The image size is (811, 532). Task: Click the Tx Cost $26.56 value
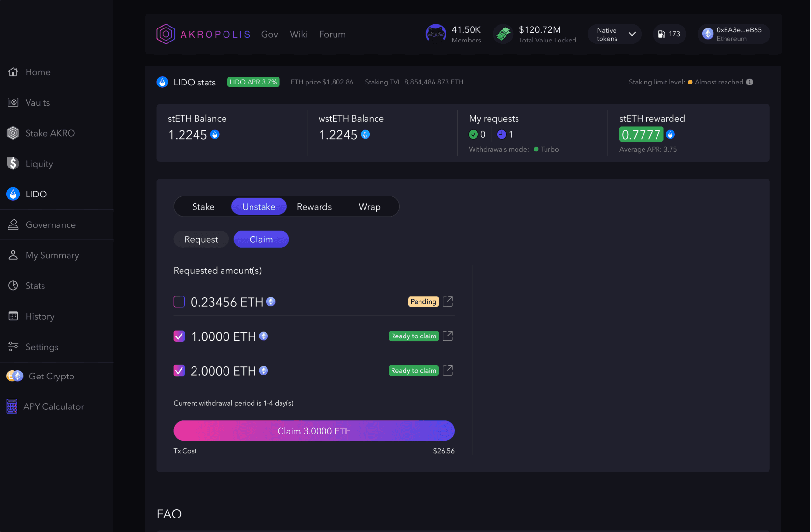[x=444, y=451]
